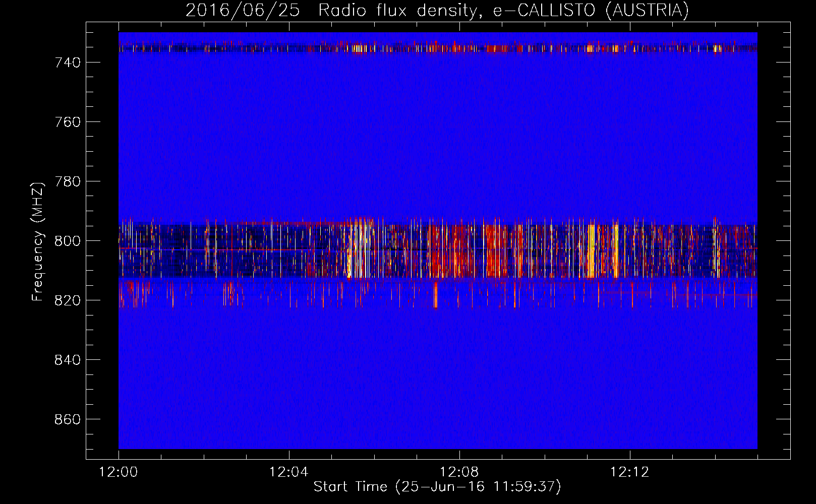The width and height of the screenshot is (816, 504).
Task: Click the 12:00 time tick label
Action: (119, 472)
